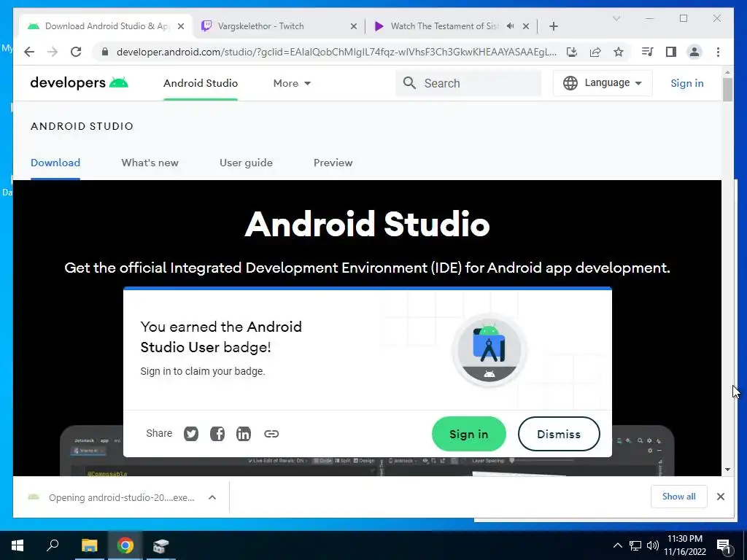The height and width of the screenshot is (560, 747).
Task: Click the address bar URL
Action: [336, 52]
